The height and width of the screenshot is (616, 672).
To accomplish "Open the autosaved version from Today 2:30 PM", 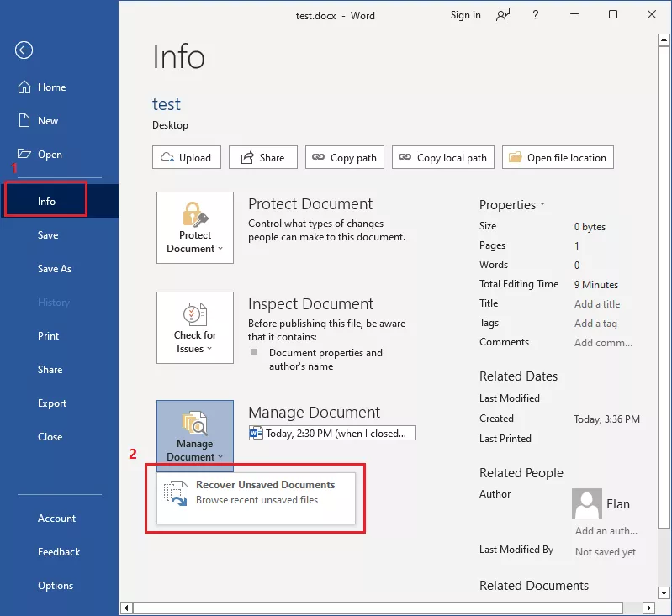I will click(333, 434).
